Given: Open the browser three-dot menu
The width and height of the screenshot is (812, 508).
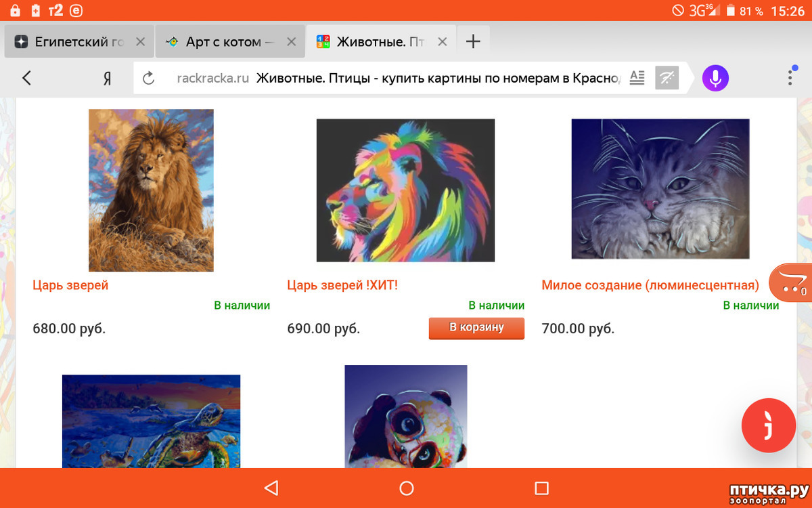Looking at the screenshot, I should pos(790,77).
